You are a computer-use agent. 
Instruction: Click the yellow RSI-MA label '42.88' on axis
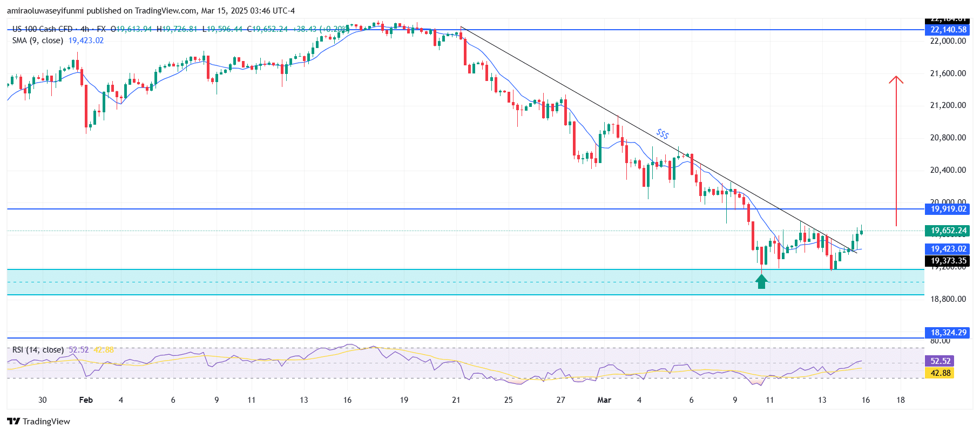940,373
